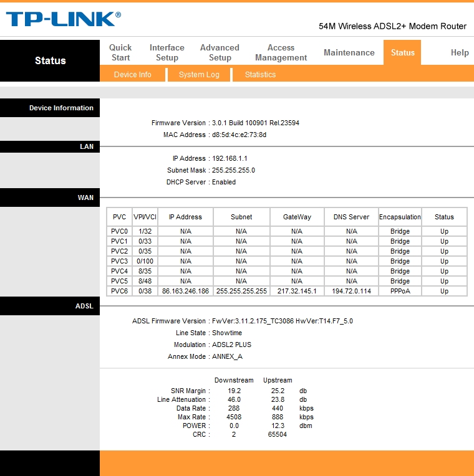Open the Statistics sub-tab
The image size is (474, 476).
coord(261,75)
